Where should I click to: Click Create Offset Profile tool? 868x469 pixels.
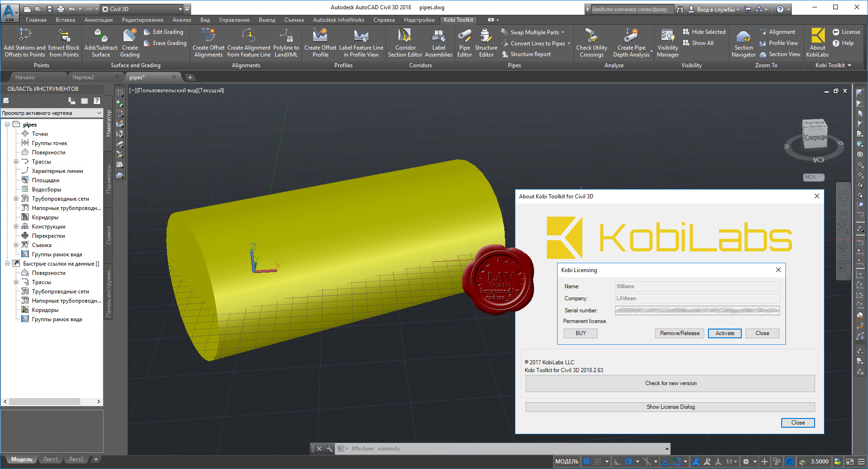[320, 42]
